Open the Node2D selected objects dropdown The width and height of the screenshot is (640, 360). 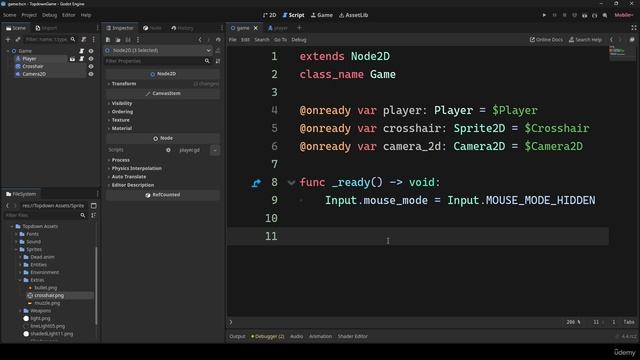(159, 51)
